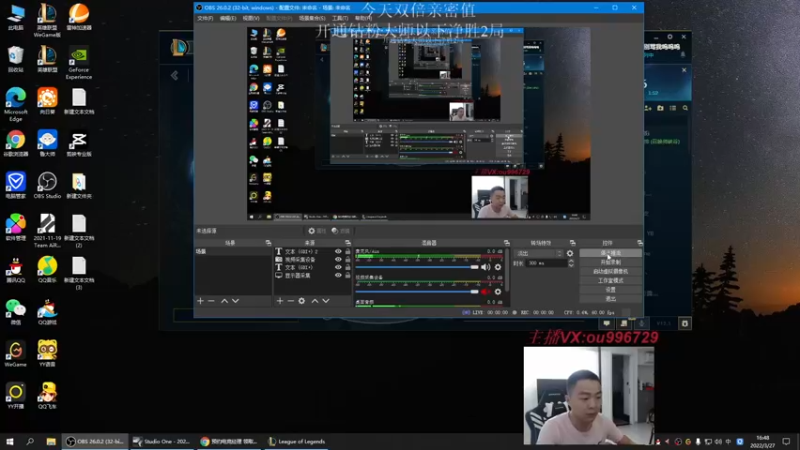Pop out the sources dock panel
The height and width of the screenshot is (450, 800).
click(x=348, y=243)
